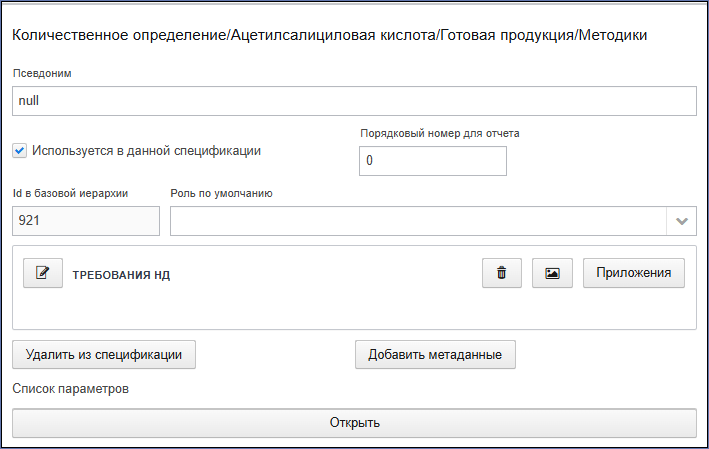Open the Приложения button
This screenshot has width=709, height=449.
click(633, 273)
